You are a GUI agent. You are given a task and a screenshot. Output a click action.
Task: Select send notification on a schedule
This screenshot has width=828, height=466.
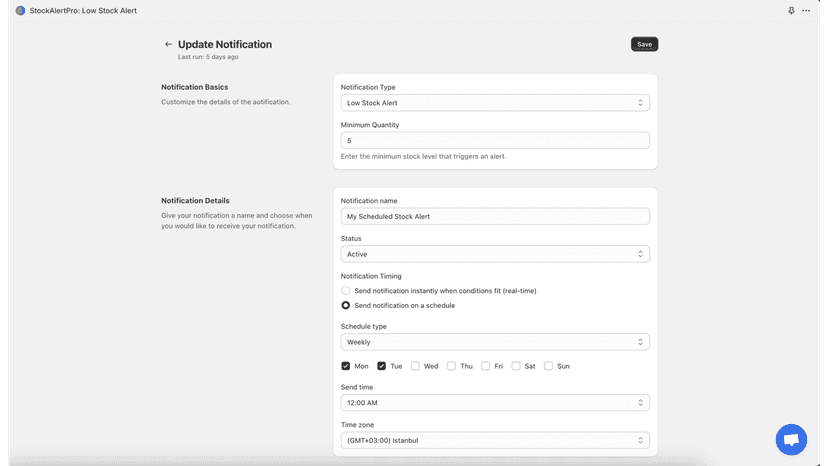[345, 305]
